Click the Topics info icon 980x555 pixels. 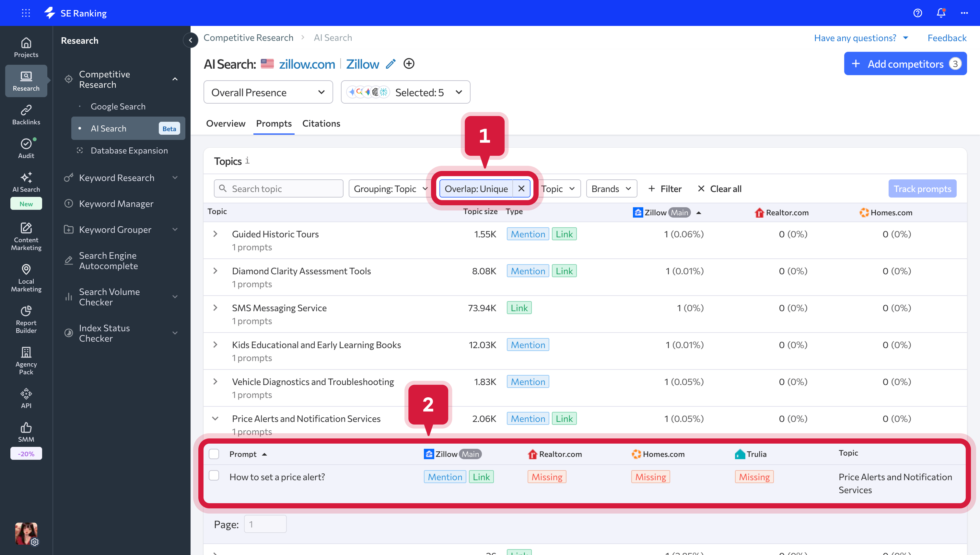(x=247, y=161)
